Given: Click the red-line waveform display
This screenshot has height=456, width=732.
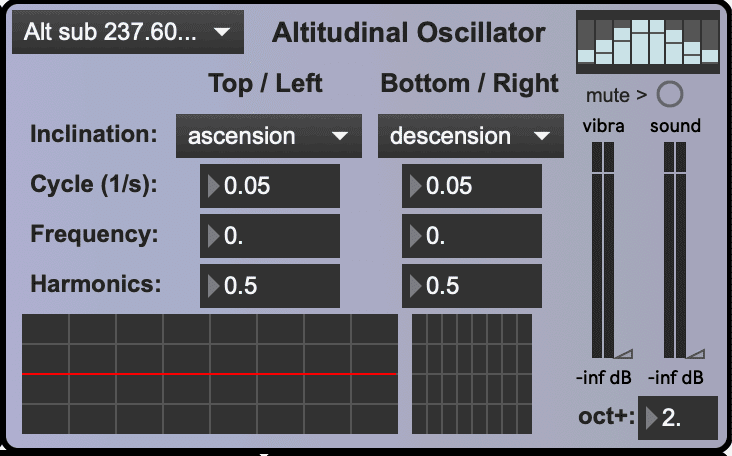Looking at the screenshot, I should coord(210,374).
